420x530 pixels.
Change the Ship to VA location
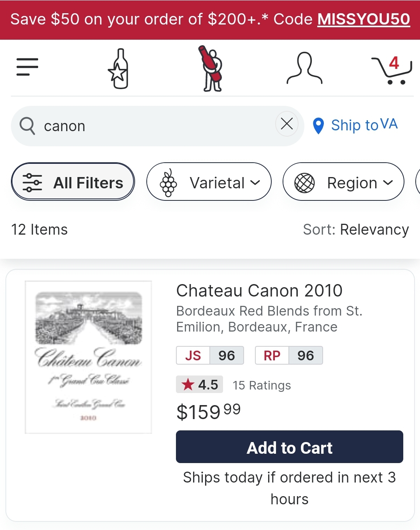[x=364, y=125]
